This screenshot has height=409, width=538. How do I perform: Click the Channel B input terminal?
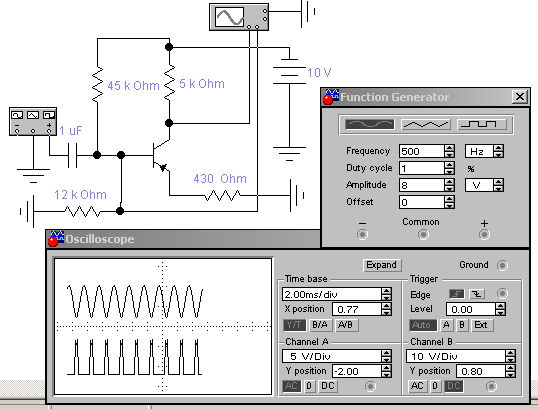pyautogui.click(x=491, y=386)
